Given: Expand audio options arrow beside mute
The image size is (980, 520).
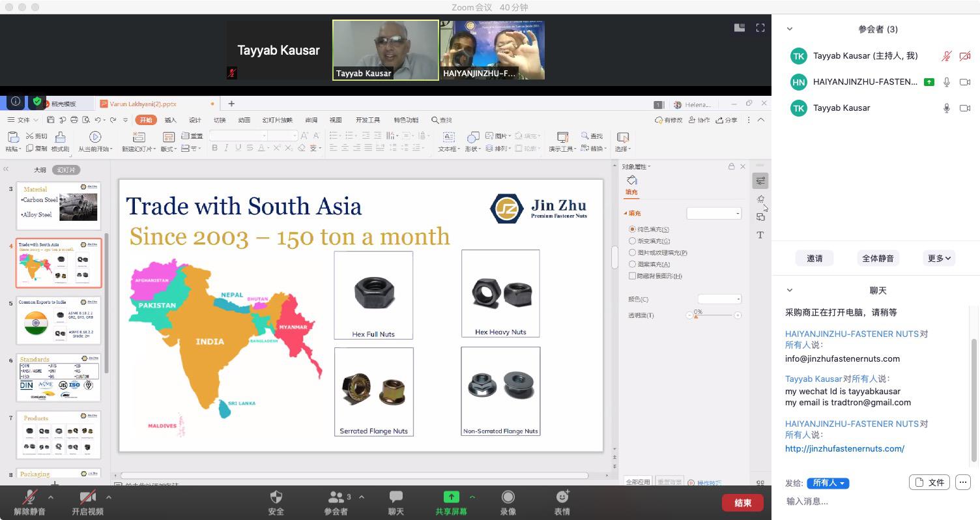Looking at the screenshot, I should pyautogui.click(x=51, y=497).
